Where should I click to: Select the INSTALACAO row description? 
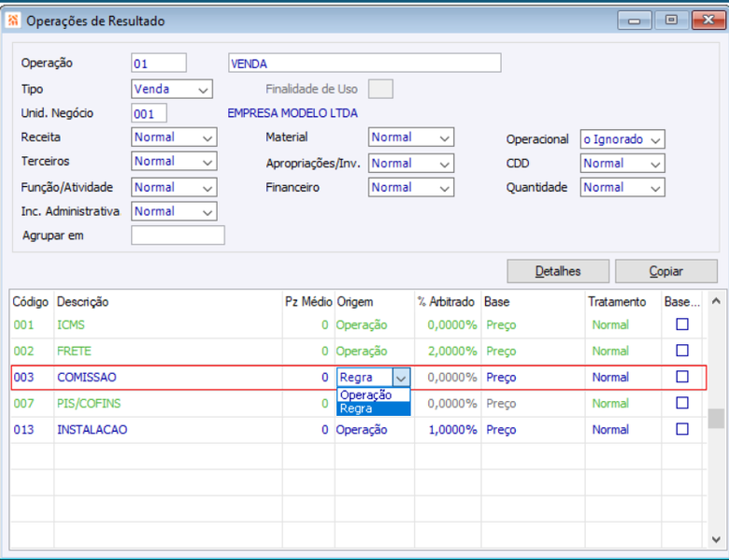(x=92, y=429)
